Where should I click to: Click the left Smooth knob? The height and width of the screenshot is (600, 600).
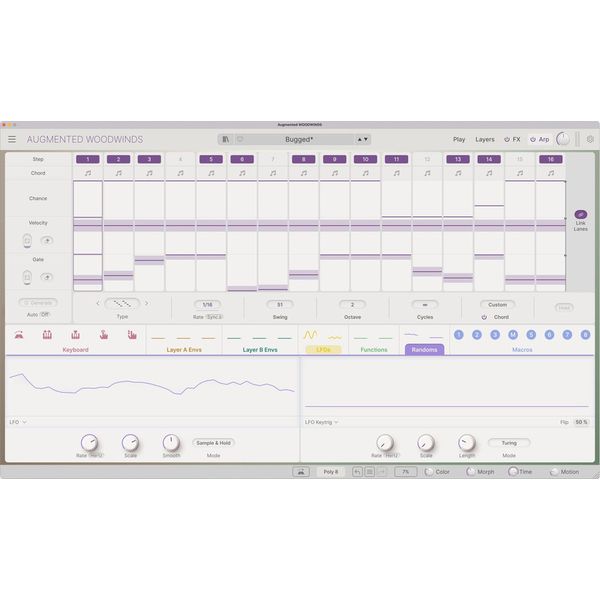tap(171, 443)
